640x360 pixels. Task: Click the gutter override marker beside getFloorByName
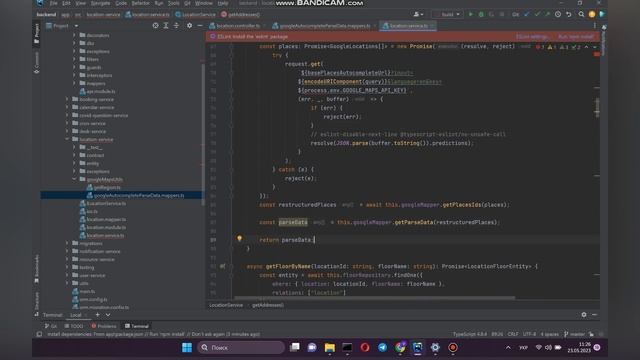point(222,266)
